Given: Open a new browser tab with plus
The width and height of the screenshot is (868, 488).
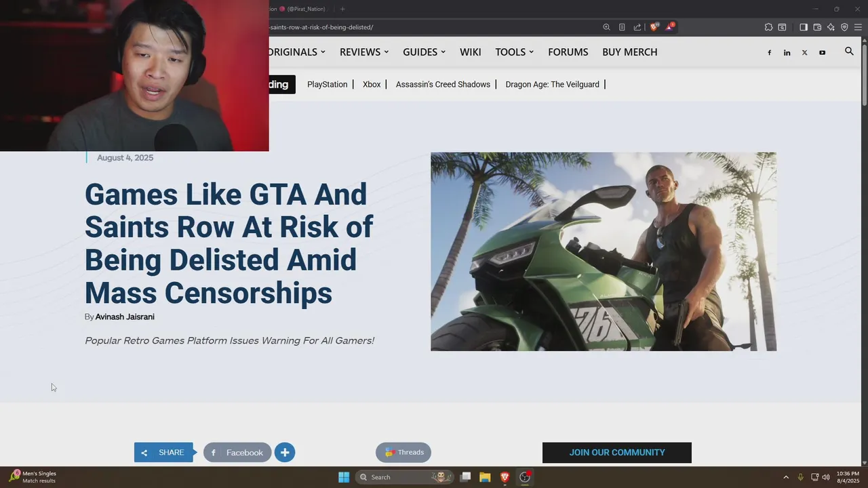Looking at the screenshot, I should point(342,9).
